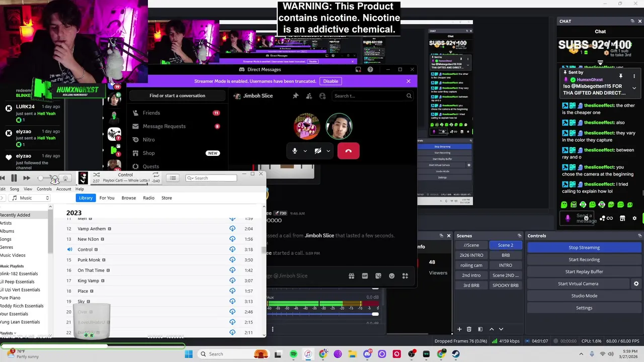Viewport: 644px width, 362px height.
Task: Open the Account menu in iTunes
Action: point(64,189)
